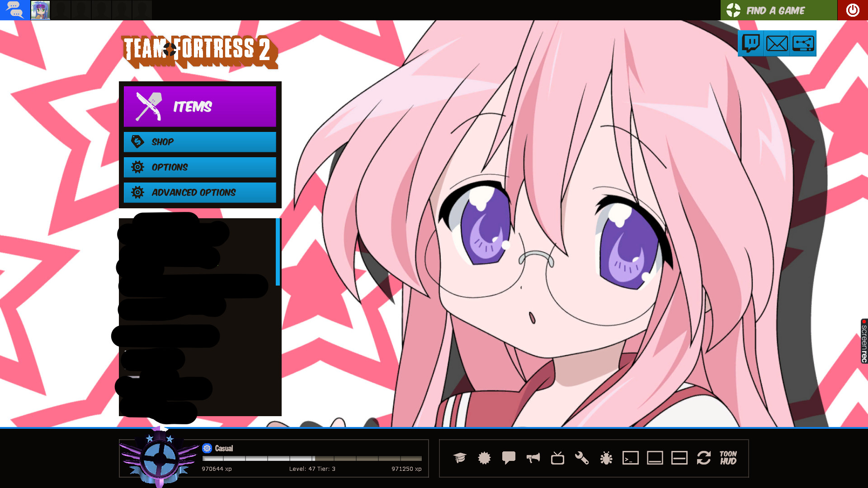Screen dimensions: 868x488
Task: Click the starburst new-items icon
Action: pyautogui.click(x=484, y=458)
